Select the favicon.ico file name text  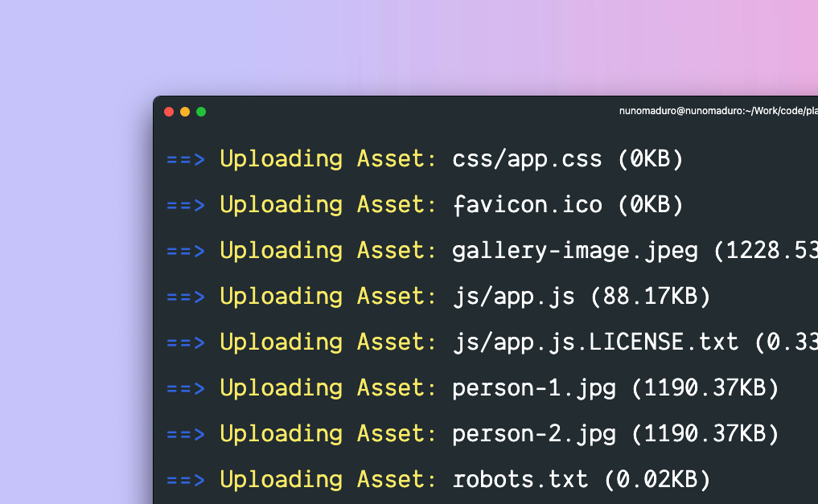pos(527,205)
